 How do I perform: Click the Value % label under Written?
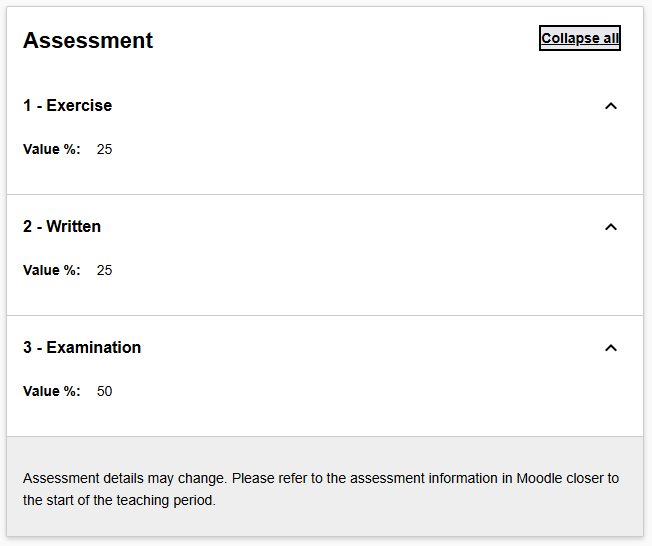pyautogui.click(x=51, y=271)
